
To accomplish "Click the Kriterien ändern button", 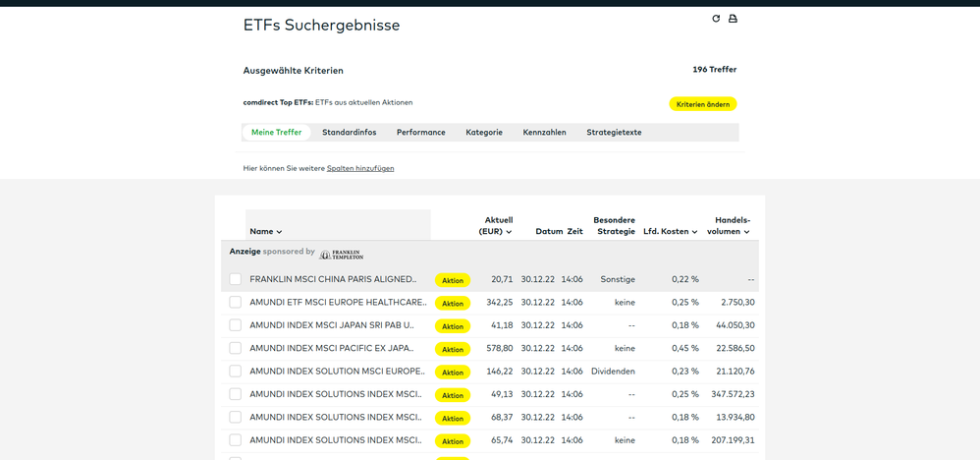I will [x=702, y=104].
